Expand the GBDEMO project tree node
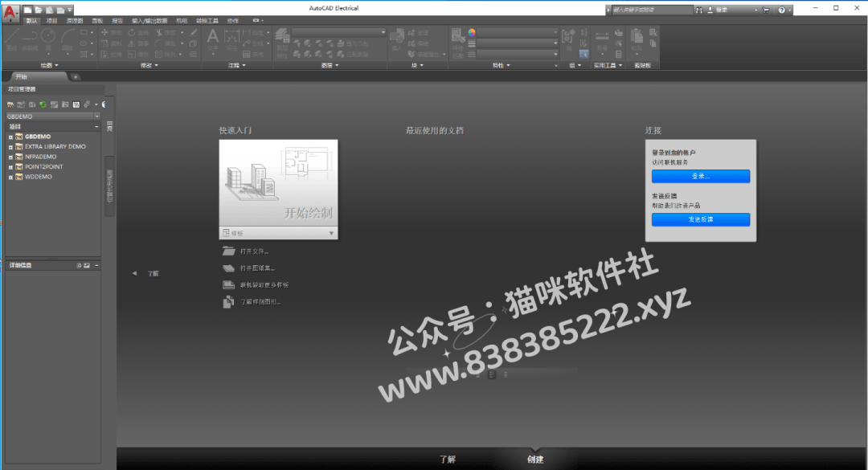868x470 pixels. [x=10, y=137]
